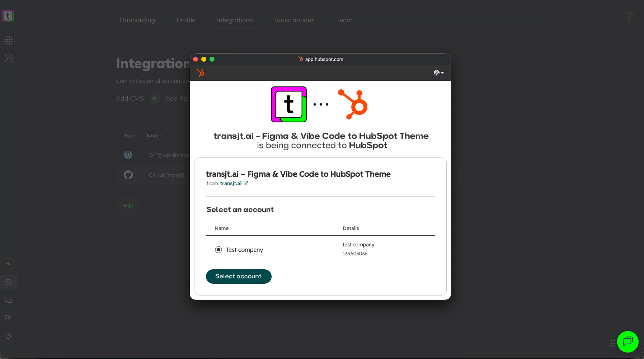The image size is (644, 359).
Task: Switch to the Subscriptions tab
Action: point(295,20)
